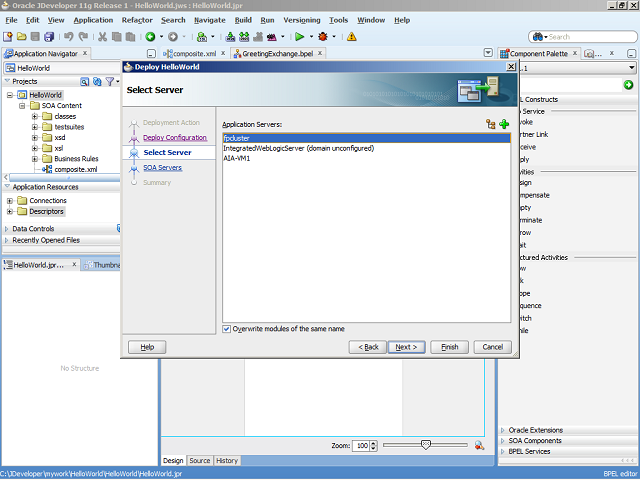Image resolution: width=640 pixels, height=480 pixels.
Task: Click the Cut scissors icon
Action: pyautogui.click(x=102, y=37)
